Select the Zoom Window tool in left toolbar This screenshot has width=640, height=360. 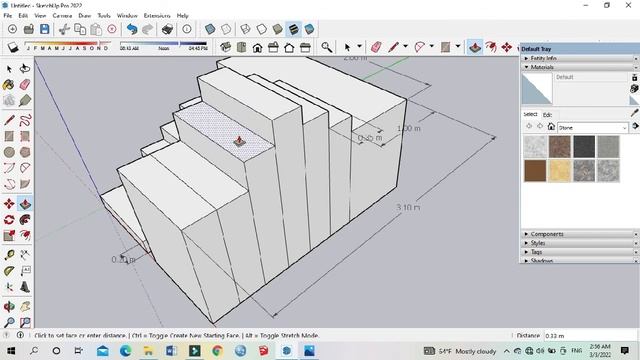(x=25, y=322)
